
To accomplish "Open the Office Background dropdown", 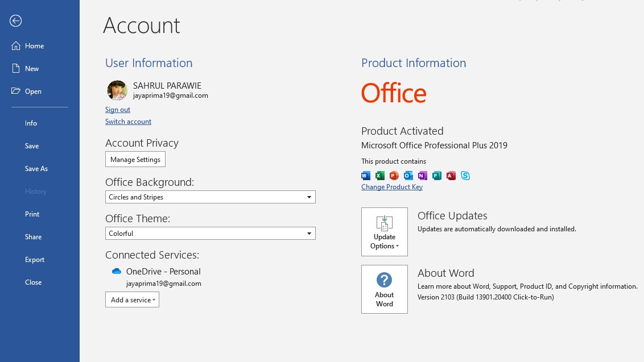I will (210, 197).
